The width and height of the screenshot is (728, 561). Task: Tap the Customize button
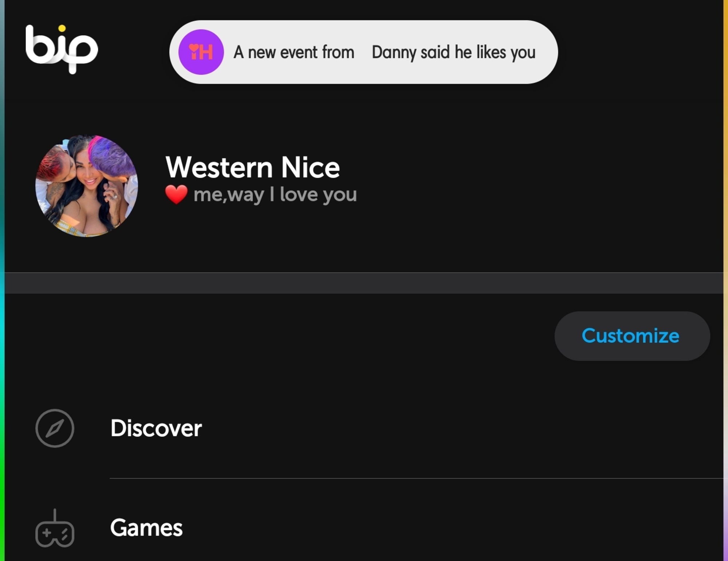(632, 336)
